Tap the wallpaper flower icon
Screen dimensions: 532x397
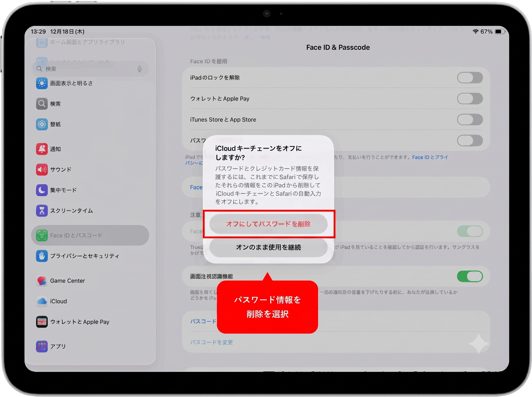42,124
